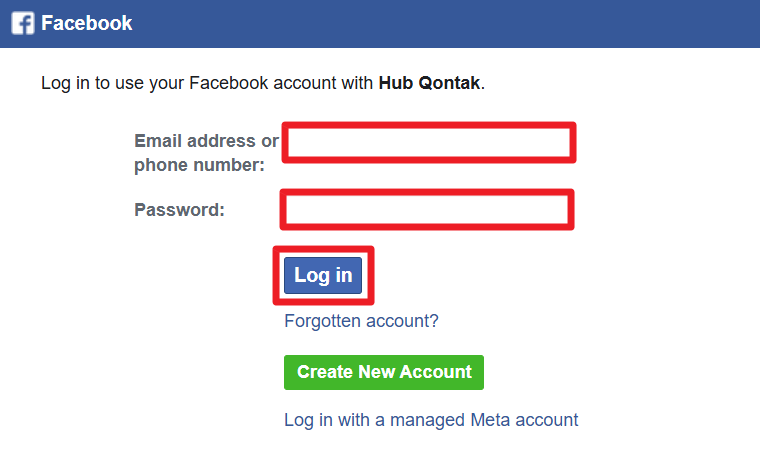Screen dimensions: 760x463
Task: Submit the form with Log in
Action: click(x=323, y=275)
